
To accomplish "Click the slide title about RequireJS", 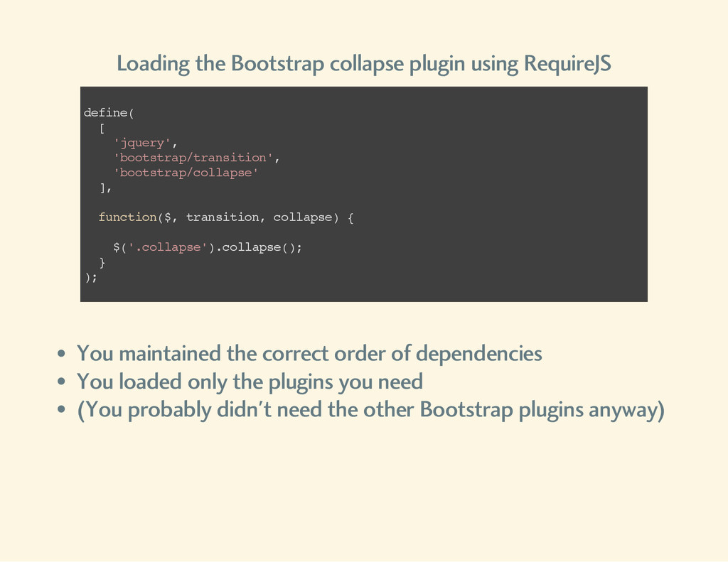I will [363, 63].
